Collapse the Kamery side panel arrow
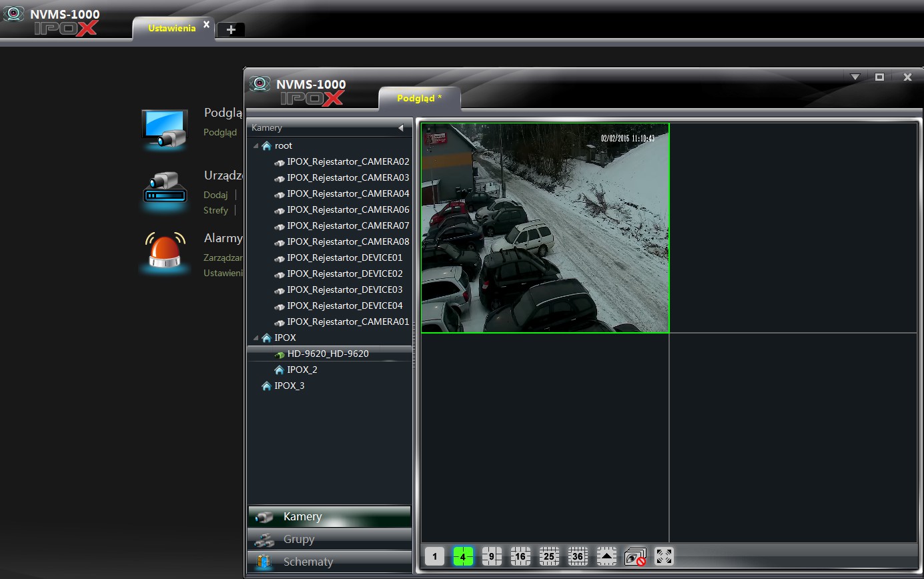 tap(401, 127)
